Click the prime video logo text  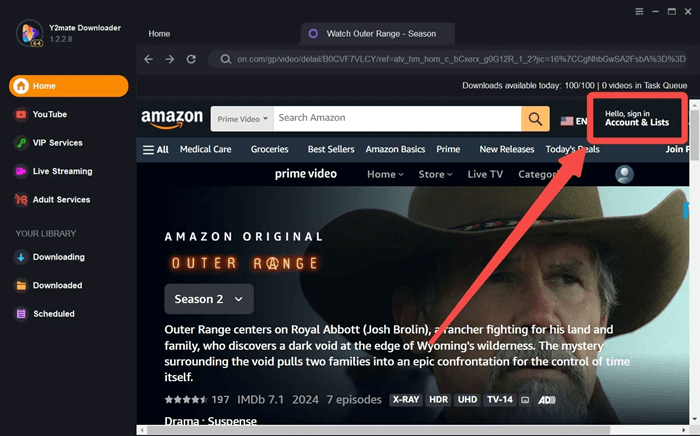click(306, 174)
